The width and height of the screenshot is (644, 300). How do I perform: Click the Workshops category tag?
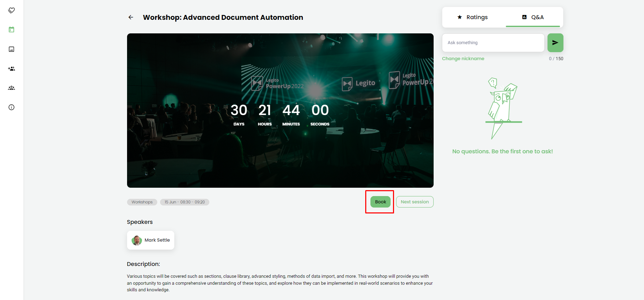click(142, 202)
